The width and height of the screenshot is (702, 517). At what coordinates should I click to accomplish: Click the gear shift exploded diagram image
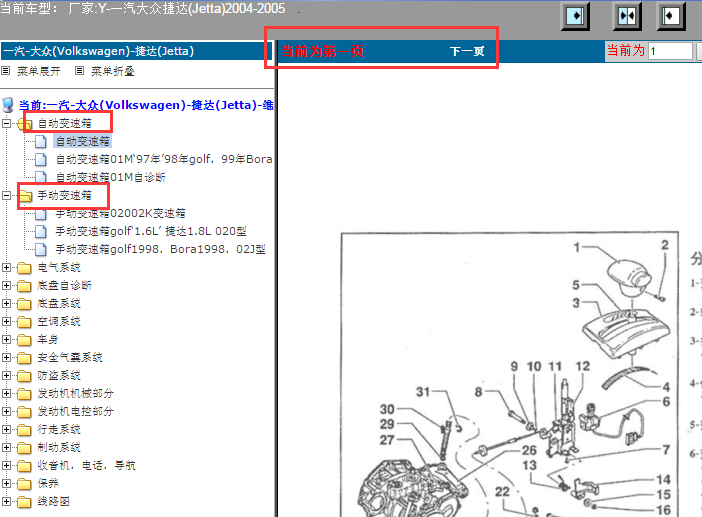[509, 374]
